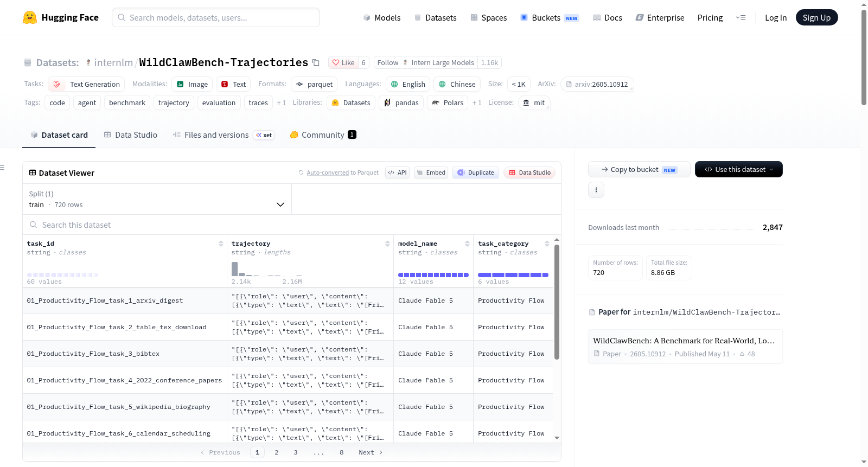Focus the Search models, datasets, users field
This screenshot has width=868, height=467.
click(216, 17)
